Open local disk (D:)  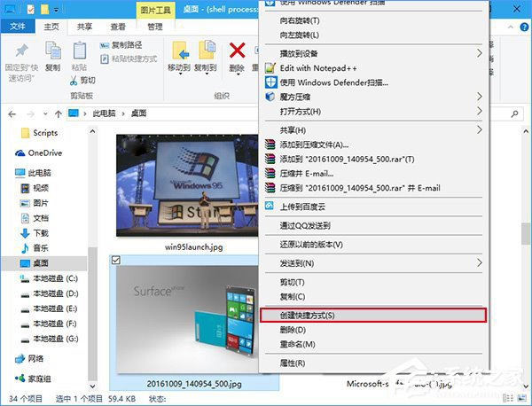click(49, 293)
